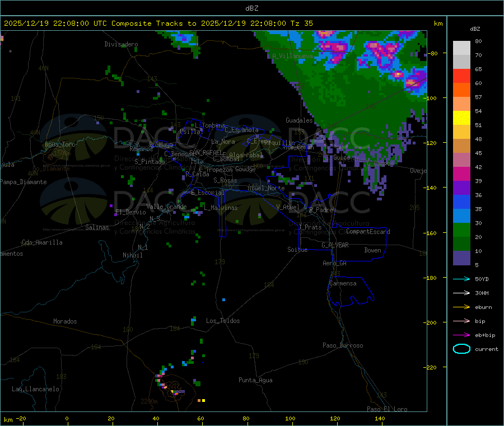
Task: Click the Los_Toldos map label
Action: 223,321
